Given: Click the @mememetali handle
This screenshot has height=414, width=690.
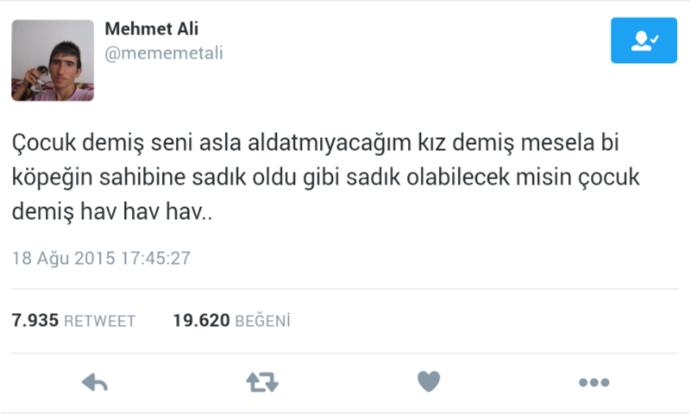Looking at the screenshot, I should click(164, 53).
